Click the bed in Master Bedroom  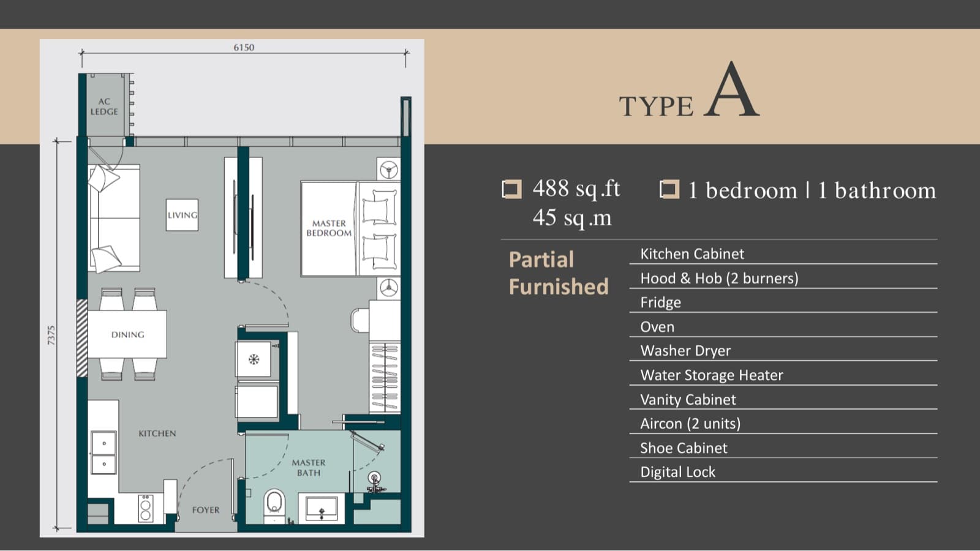[350, 229]
